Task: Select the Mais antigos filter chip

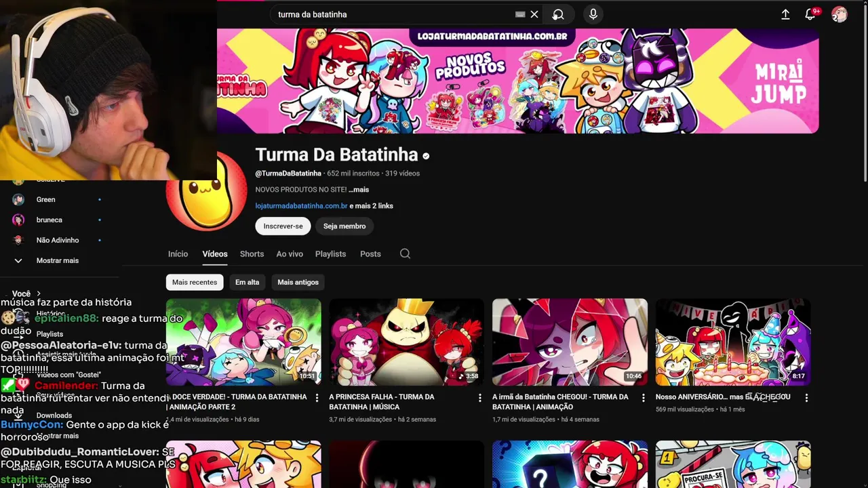Action: [x=298, y=282]
